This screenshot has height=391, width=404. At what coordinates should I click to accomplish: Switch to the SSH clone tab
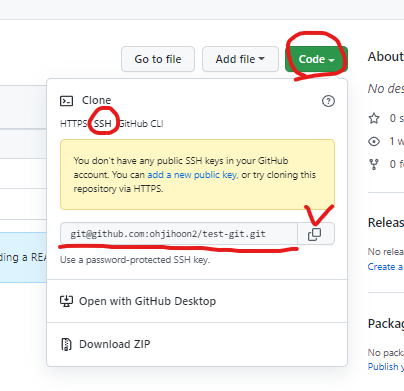coord(103,124)
